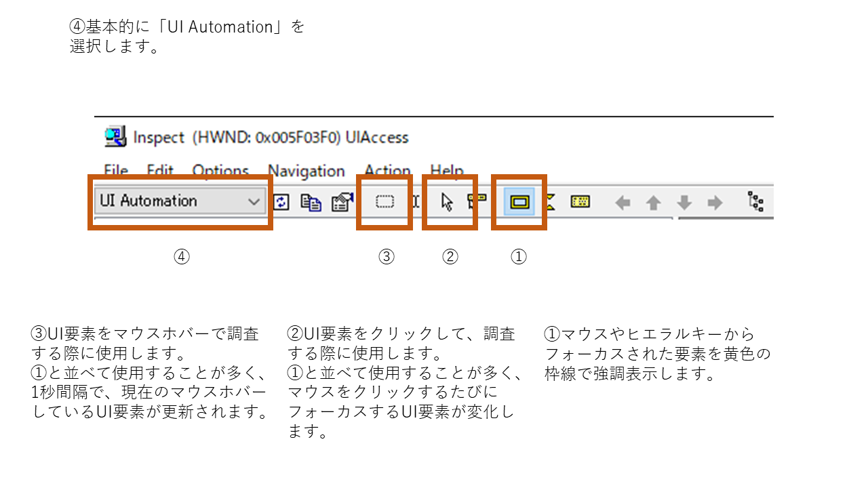
Task: Toggle the Show Information Tooltip icon
Action: pos(580,201)
